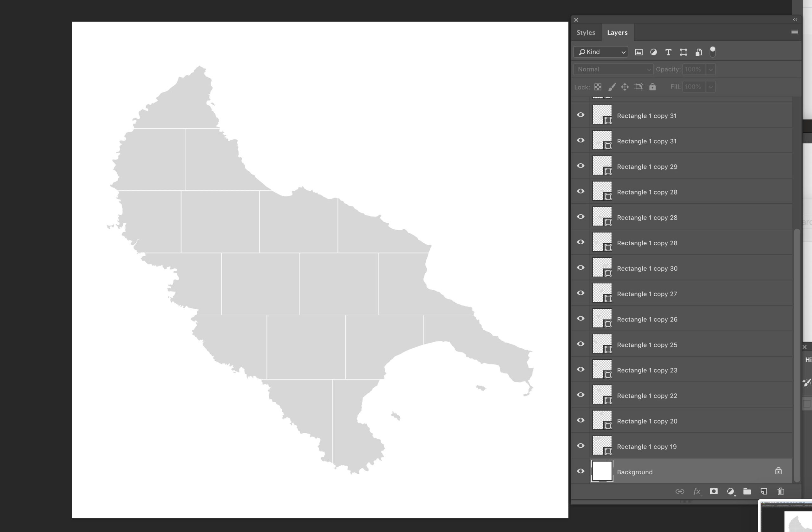This screenshot has height=532, width=812.
Task: Toggle visibility of Rectangle 1 copy 22
Action: 581,395
